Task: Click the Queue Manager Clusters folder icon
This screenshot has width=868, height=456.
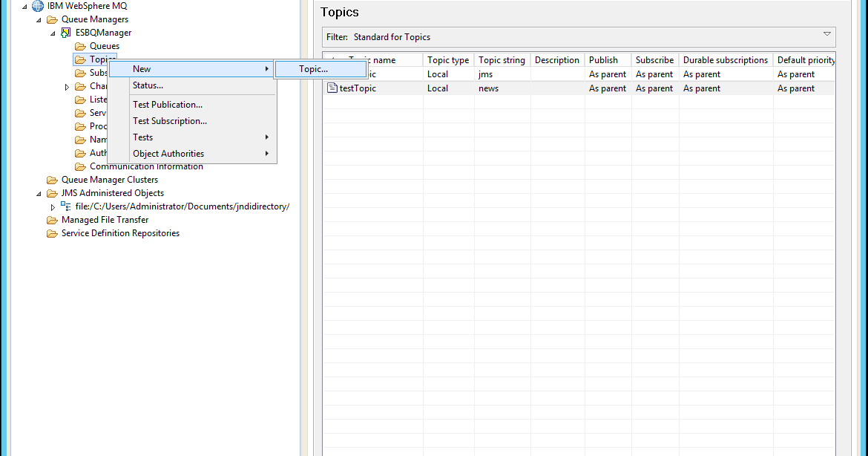Action: pos(50,179)
